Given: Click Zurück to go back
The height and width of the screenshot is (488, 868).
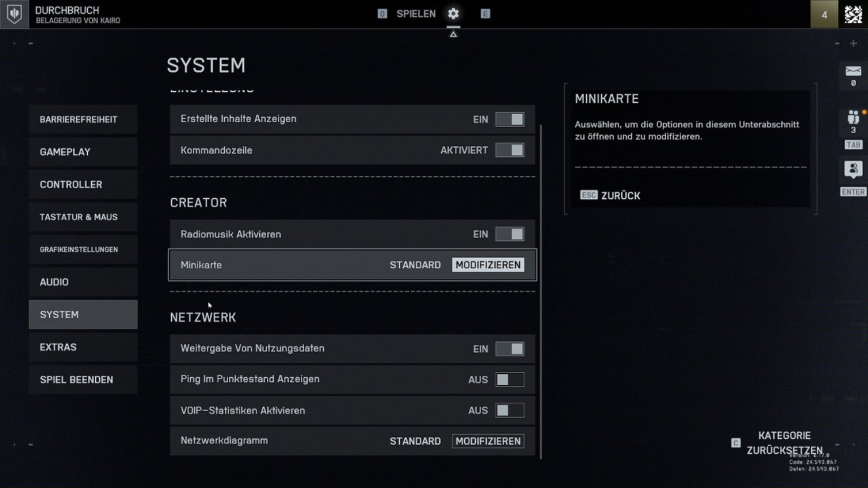Looking at the screenshot, I should [x=620, y=195].
